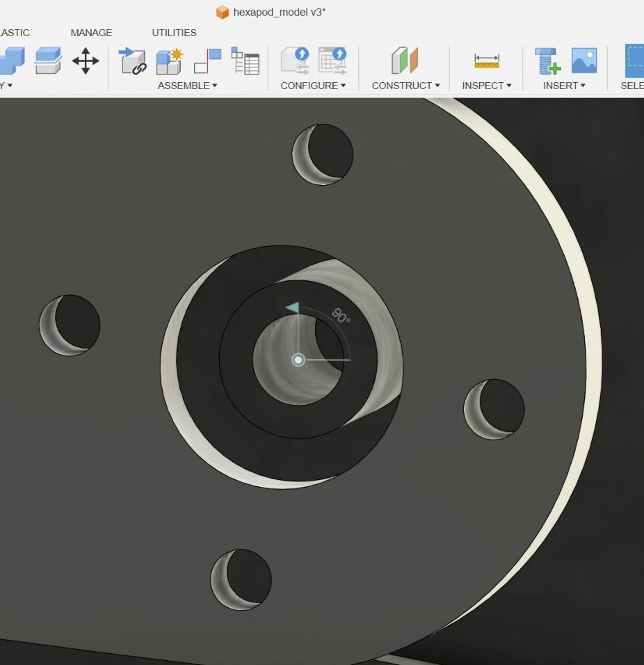Expand the CONFIGURE dropdown menu
This screenshot has height=665, width=644.
click(x=313, y=86)
